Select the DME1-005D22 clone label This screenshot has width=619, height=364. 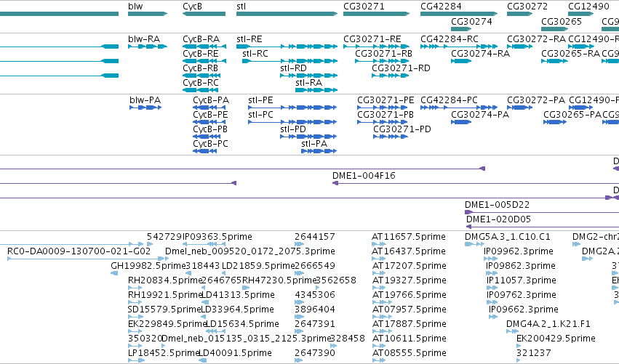pyautogui.click(x=497, y=205)
